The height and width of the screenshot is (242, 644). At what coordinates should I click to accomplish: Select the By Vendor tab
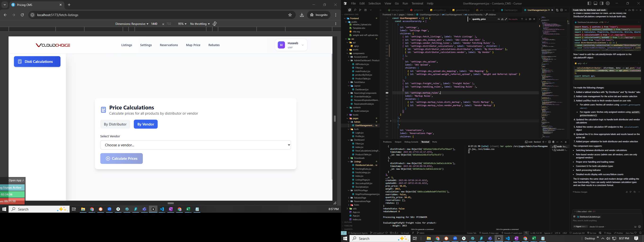click(x=146, y=124)
